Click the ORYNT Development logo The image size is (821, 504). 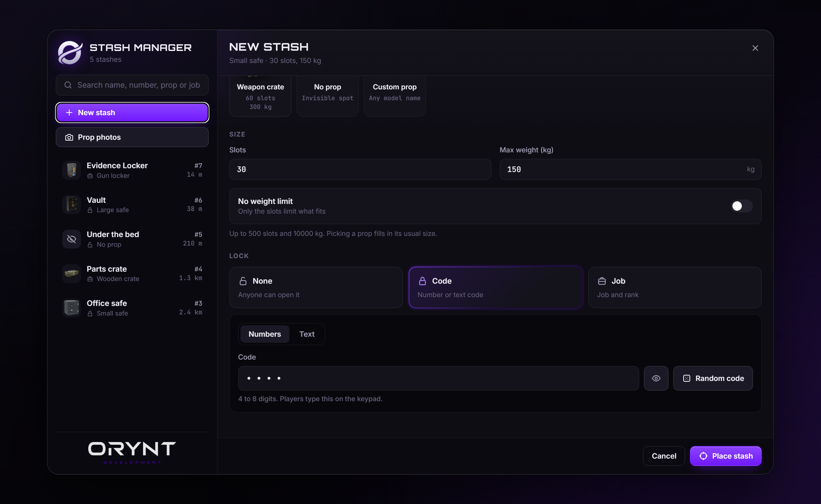(x=132, y=452)
